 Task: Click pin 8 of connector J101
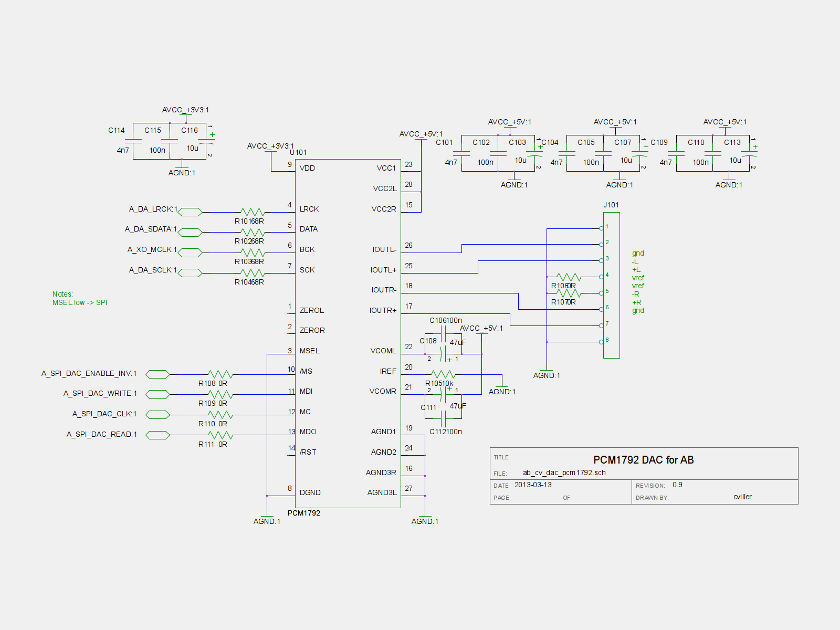[601, 342]
